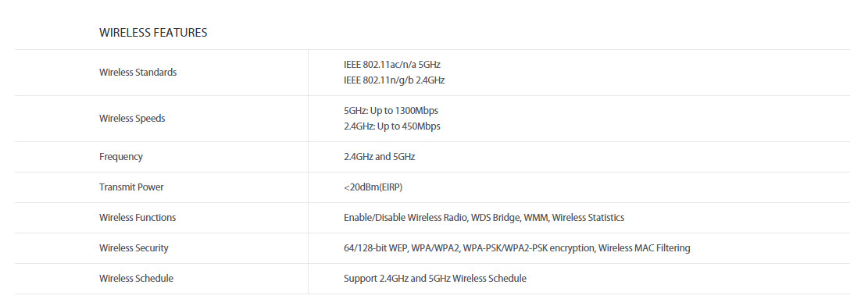Screen dimensions: 868x306
Task: Select the Wireless Standards row label
Action: pos(138,73)
